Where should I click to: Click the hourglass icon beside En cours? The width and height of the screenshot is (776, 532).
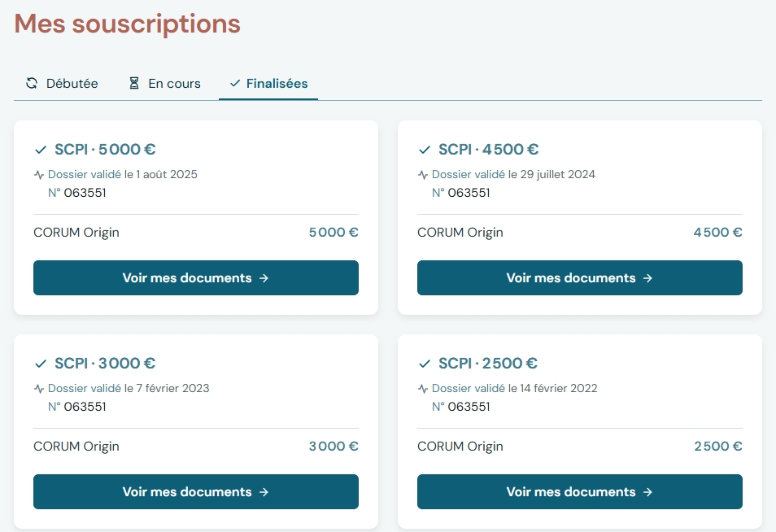tap(134, 83)
